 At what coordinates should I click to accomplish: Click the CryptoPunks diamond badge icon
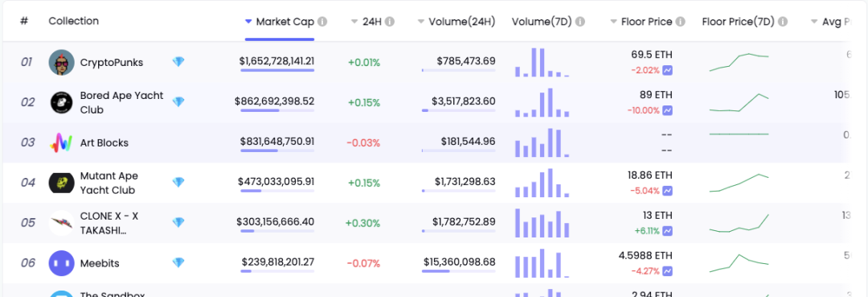pyautogui.click(x=178, y=62)
